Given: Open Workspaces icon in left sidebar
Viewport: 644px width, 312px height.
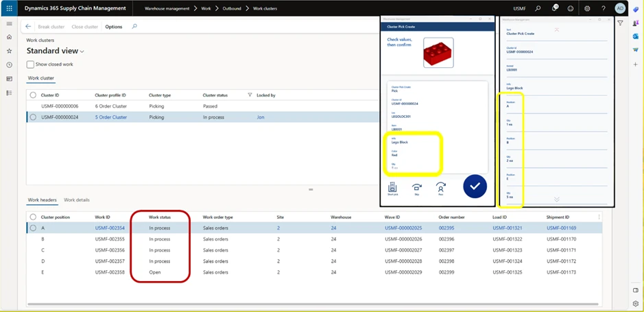Looking at the screenshot, I should (9, 79).
